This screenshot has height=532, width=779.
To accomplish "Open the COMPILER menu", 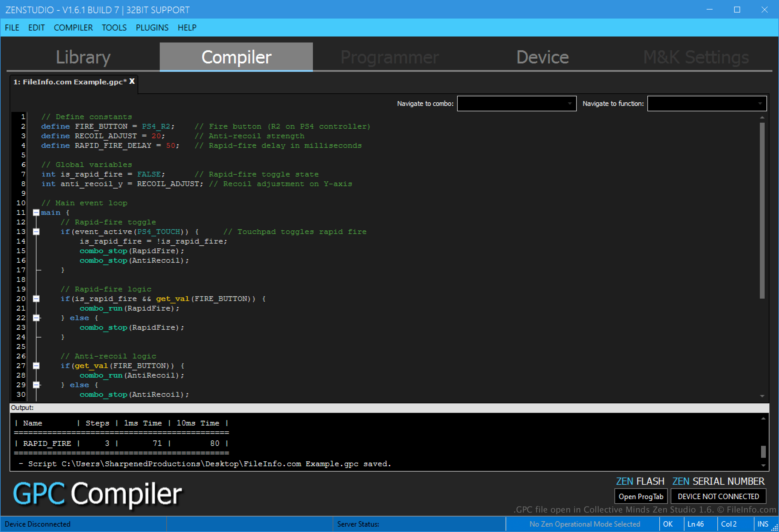I will (73, 28).
